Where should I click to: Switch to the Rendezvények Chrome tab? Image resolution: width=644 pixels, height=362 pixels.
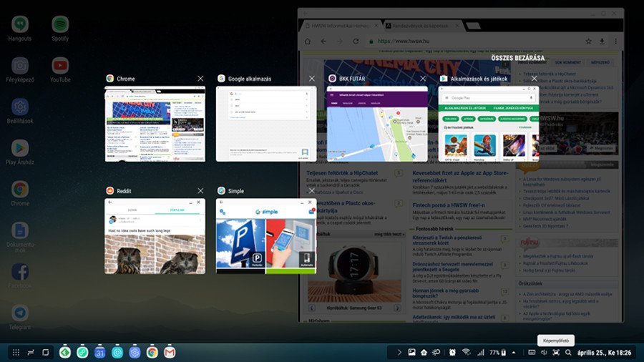[421, 26]
